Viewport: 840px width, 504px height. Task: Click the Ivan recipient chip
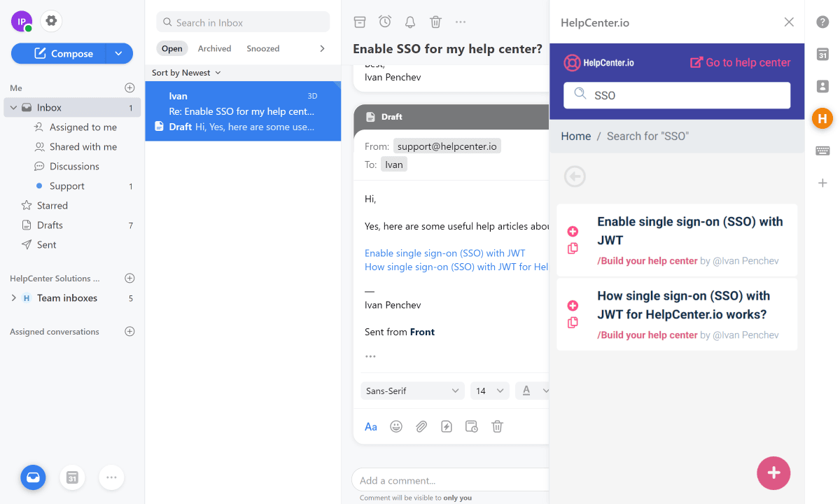tap(394, 164)
